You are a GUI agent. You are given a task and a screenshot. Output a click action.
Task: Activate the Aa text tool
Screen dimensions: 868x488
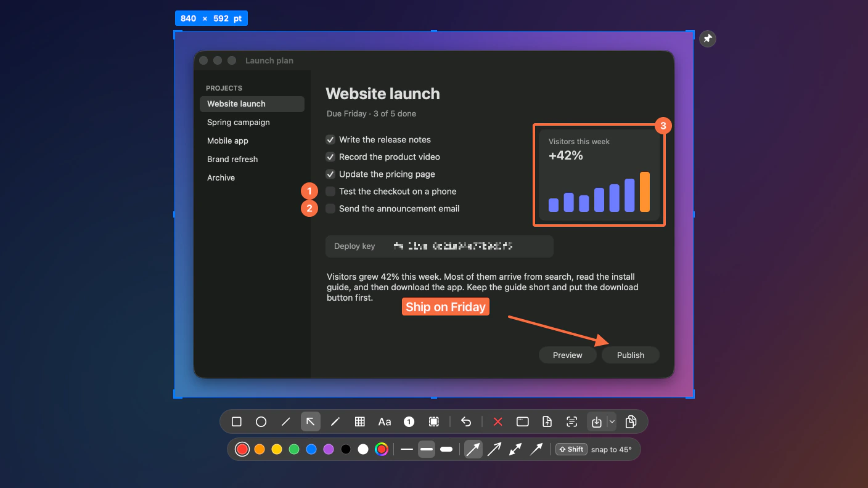[385, 422]
